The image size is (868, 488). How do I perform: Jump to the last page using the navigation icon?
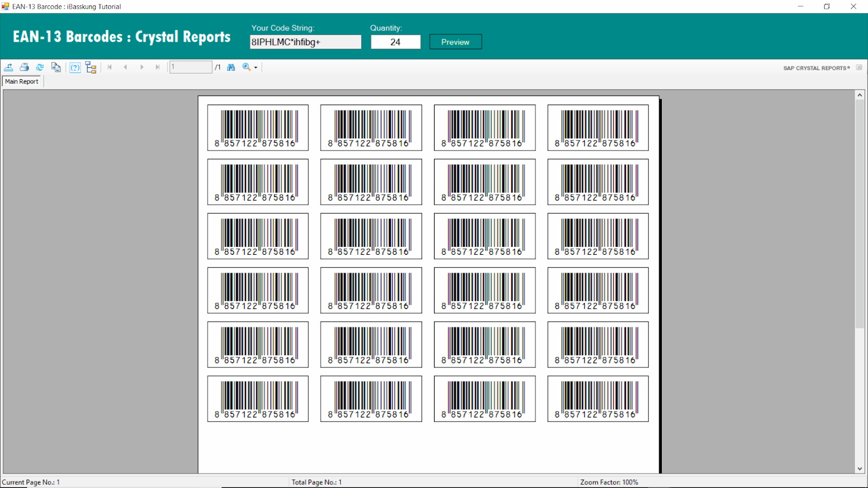[157, 67]
